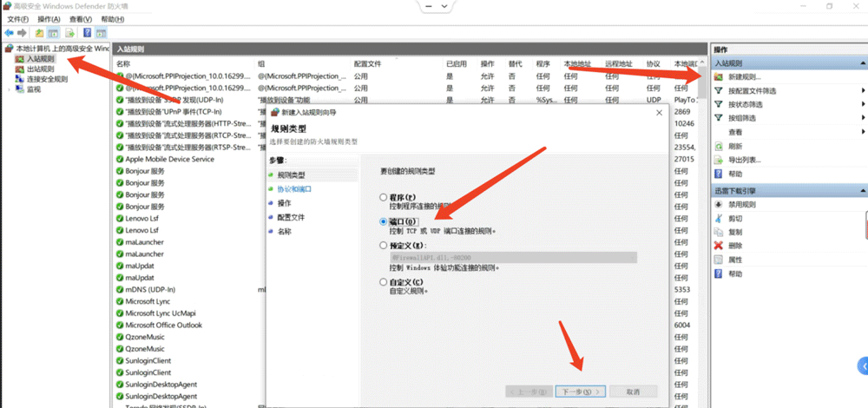Click the 属性 properties icon
This screenshot has width=868, height=408.
tap(719, 260)
